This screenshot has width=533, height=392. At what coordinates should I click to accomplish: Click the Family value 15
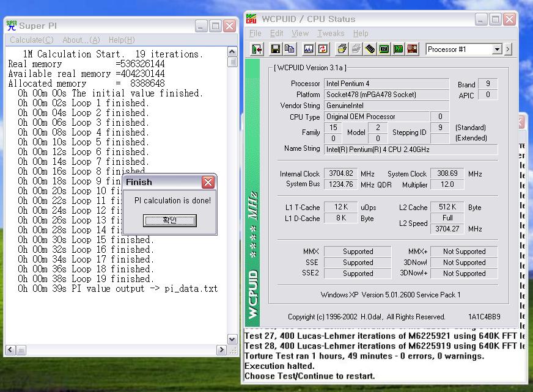[333, 128]
